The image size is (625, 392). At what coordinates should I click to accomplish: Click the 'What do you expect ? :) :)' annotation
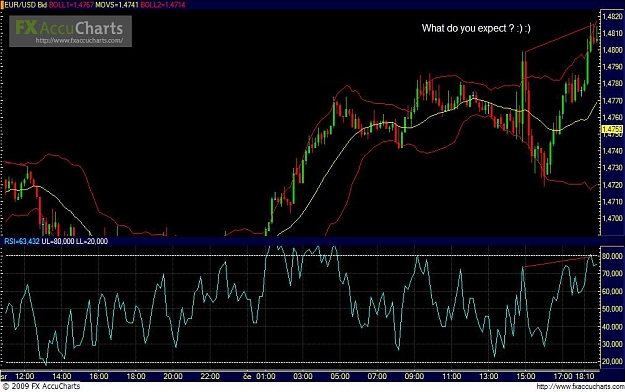click(476, 28)
